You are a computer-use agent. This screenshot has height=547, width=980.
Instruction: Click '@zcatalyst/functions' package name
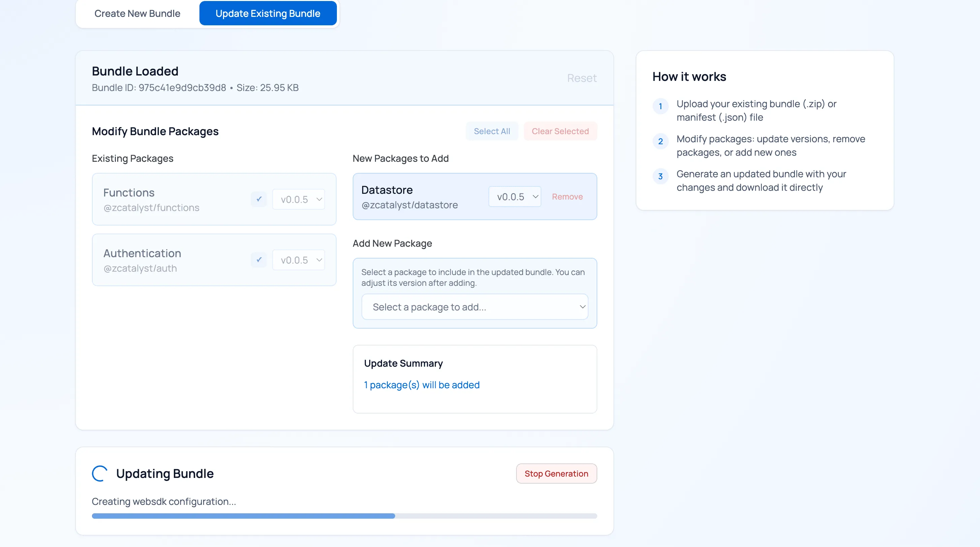point(151,208)
